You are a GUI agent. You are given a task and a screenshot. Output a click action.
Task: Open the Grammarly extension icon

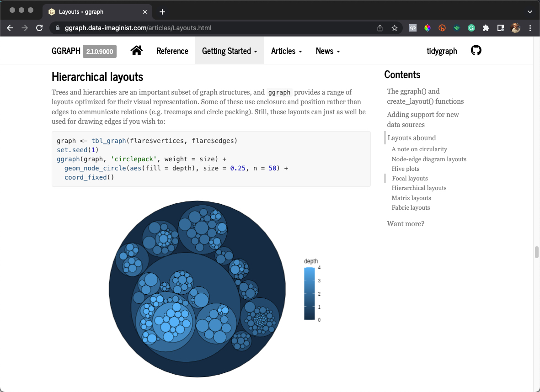pos(471,28)
